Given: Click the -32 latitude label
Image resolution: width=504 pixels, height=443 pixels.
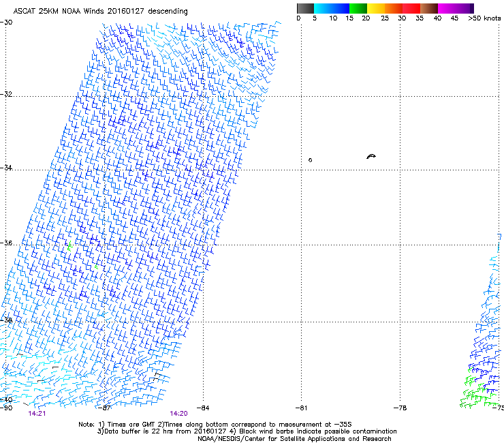Looking at the screenshot, I should [x=6, y=94].
